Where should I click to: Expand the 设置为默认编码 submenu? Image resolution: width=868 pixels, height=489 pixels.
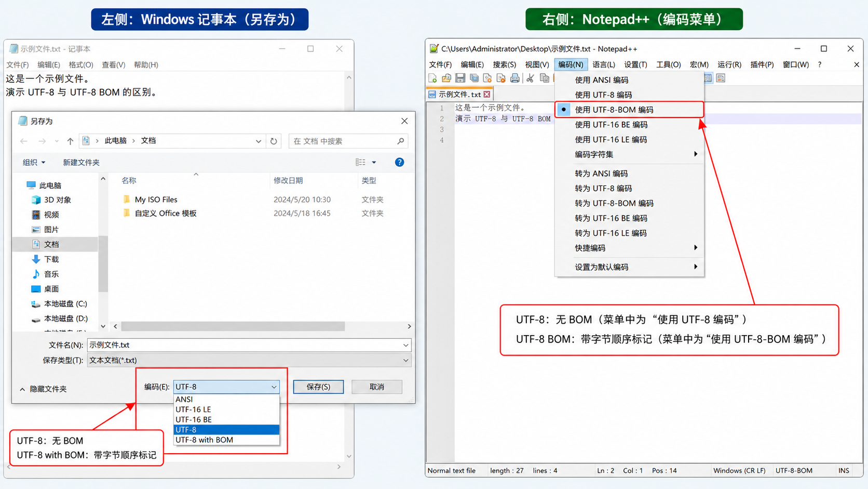[x=629, y=267]
